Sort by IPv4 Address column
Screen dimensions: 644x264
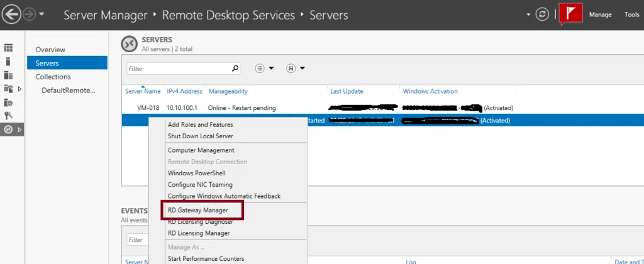pos(184,91)
